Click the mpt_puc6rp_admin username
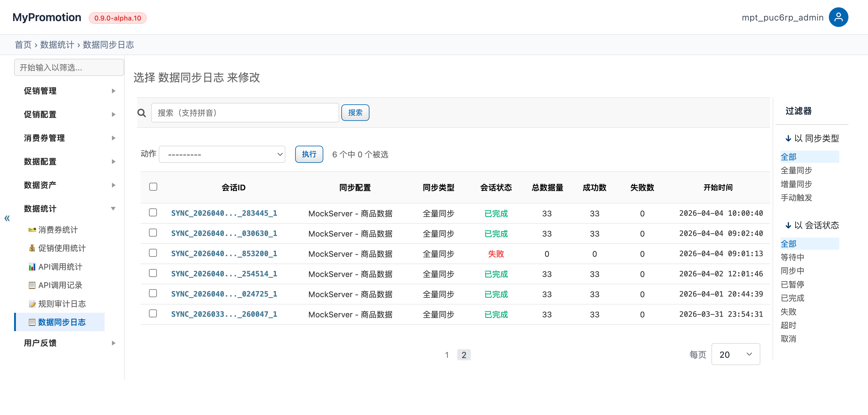 coord(782,17)
